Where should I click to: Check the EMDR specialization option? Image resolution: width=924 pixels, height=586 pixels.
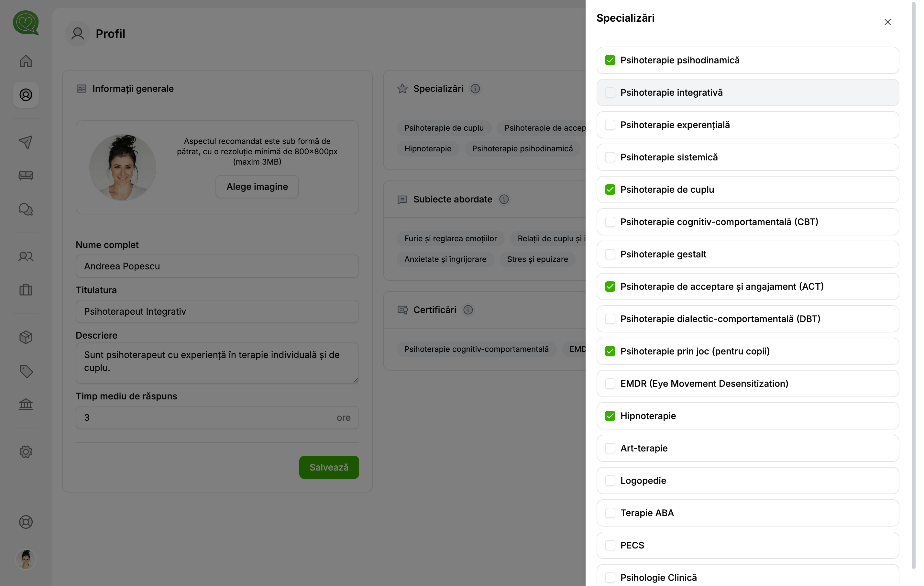pyautogui.click(x=610, y=384)
